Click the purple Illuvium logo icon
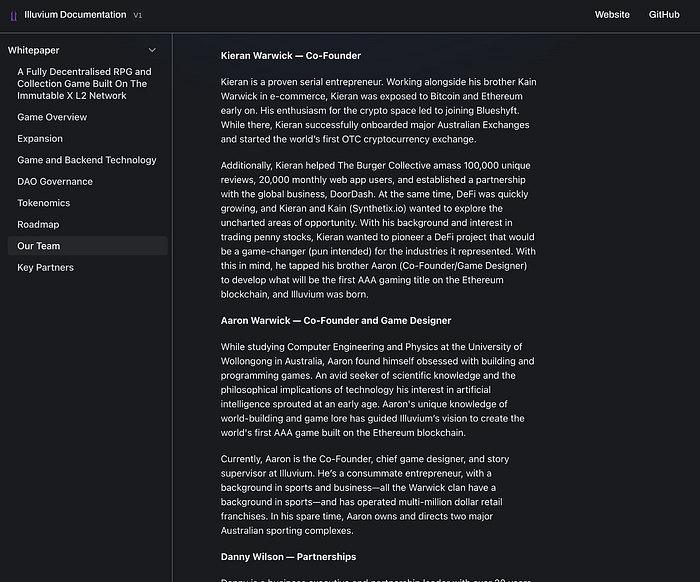 [13, 16]
